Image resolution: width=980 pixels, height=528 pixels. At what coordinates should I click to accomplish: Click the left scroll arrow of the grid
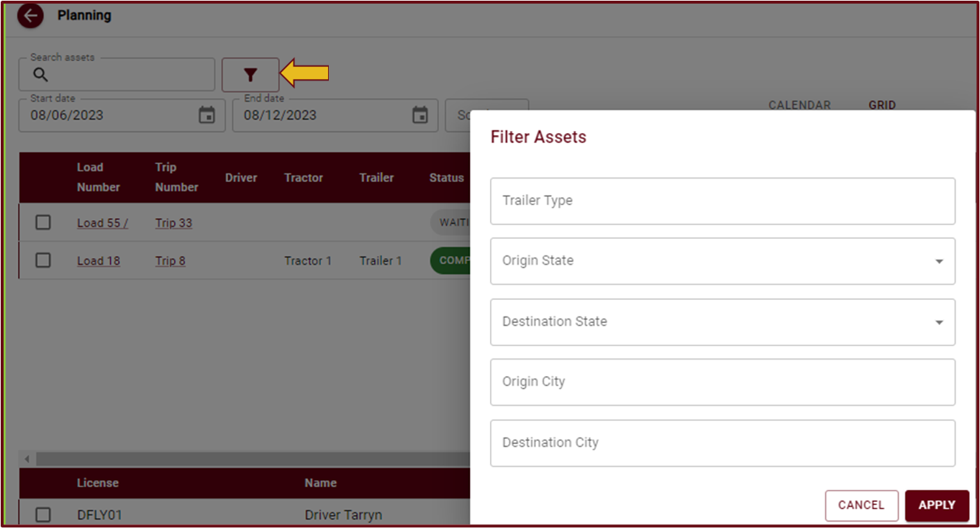tap(27, 459)
